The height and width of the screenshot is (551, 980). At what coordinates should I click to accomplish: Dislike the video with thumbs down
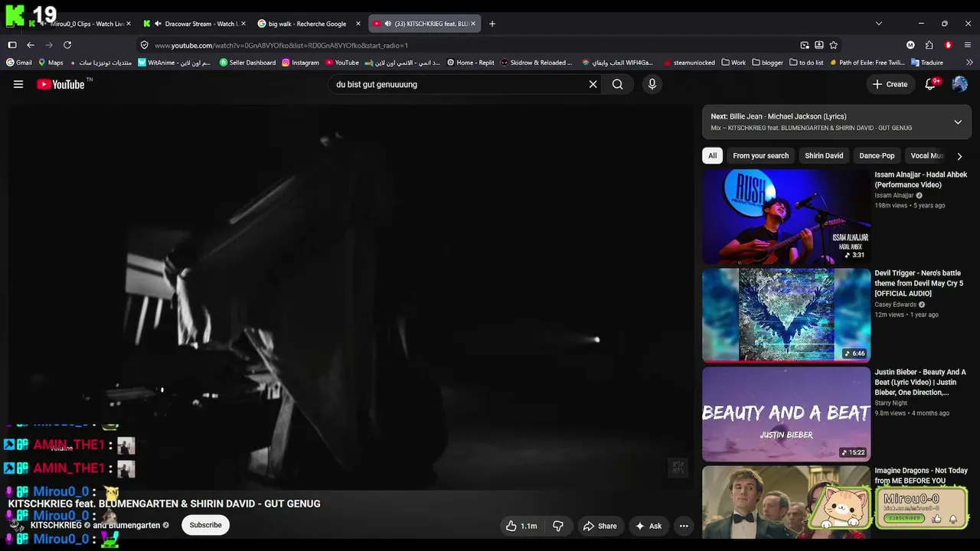(x=558, y=526)
